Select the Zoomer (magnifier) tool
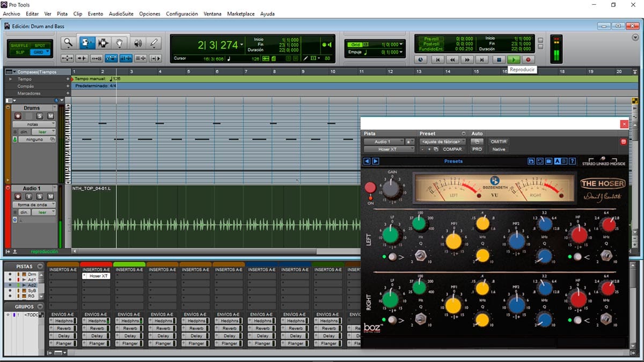The image size is (644, 362). coord(68,43)
